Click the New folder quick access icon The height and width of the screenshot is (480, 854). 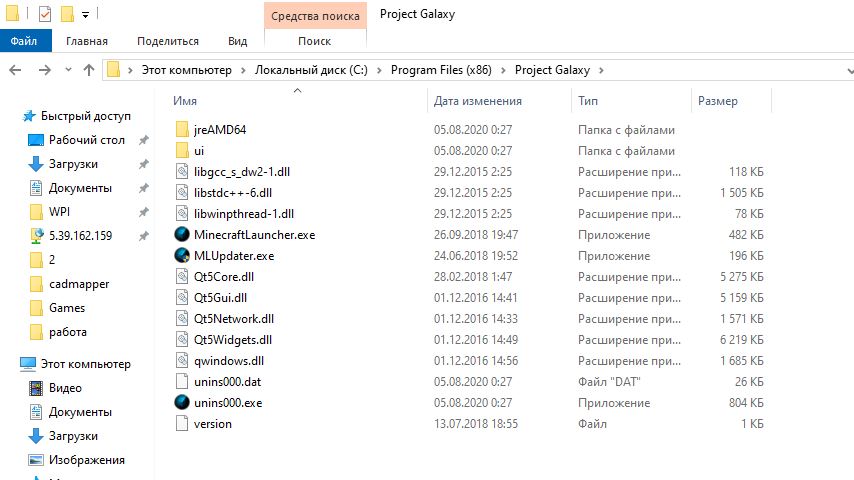click(x=67, y=14)
